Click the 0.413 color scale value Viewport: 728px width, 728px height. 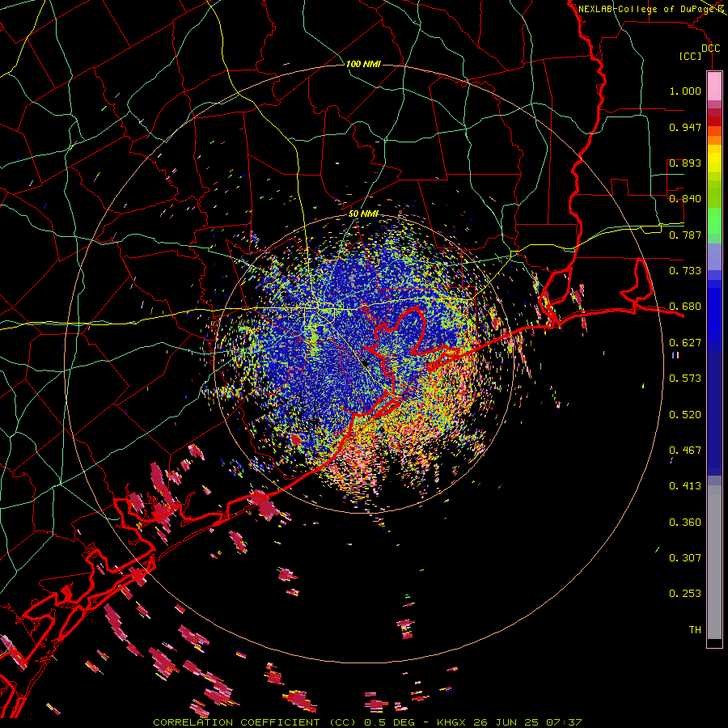tap(685, 486)
